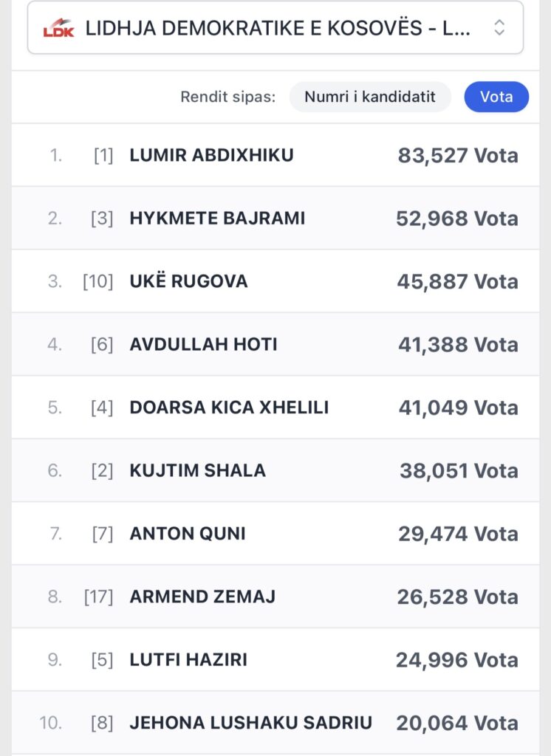Viewport: 551px width, 756px height.
Task: Click the 83,527 Vota count
Action: pyautogui.click(x=458, y=156)
